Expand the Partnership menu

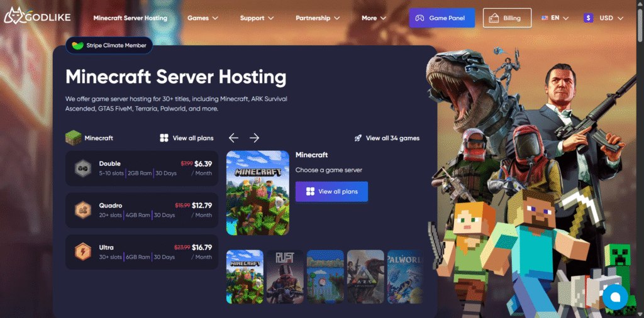318,18
